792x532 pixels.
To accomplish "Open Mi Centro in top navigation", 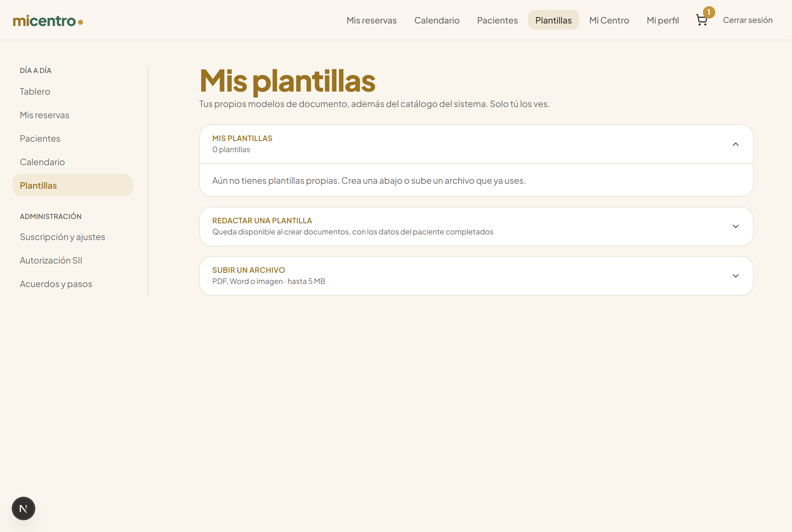I will tap(609, 20).
